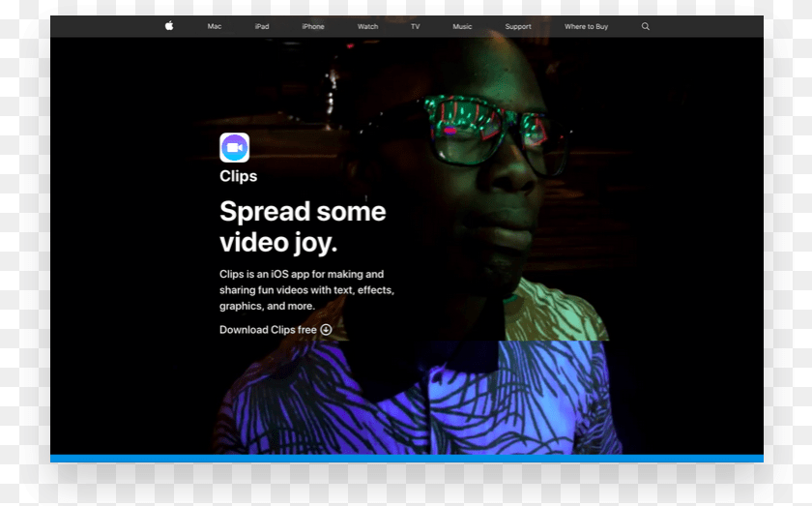Click the 'Spread some video joy.' headline
The width and height of the screenshot is (812, 506).
click(x=303, y=226)
